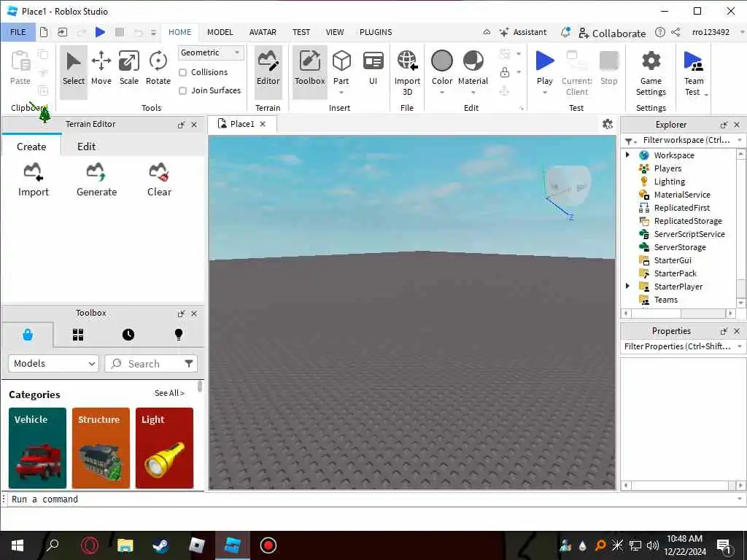Click the new file icon

click(x=44, y=32)
